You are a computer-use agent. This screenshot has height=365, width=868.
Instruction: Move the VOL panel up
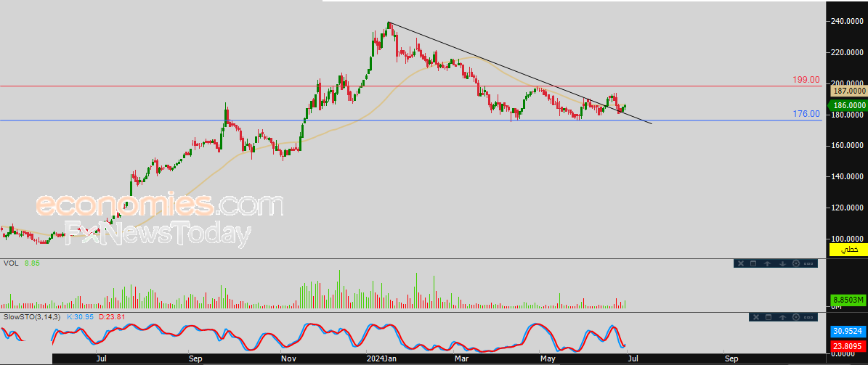pos(767,264)
